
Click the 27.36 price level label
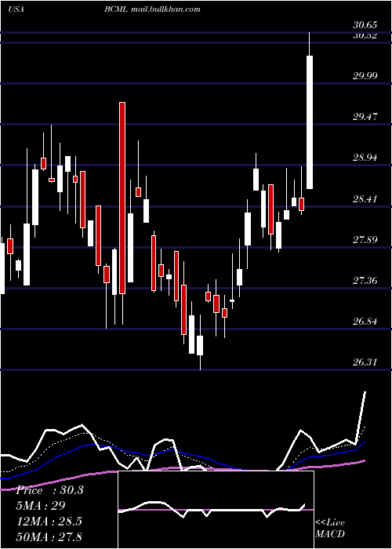pyautogui.click(x=365, y=280)
